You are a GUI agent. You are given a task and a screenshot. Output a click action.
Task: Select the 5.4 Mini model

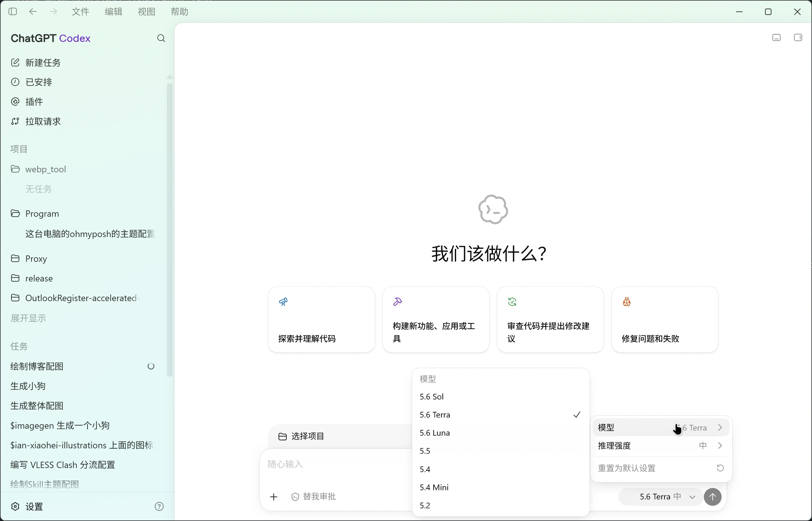click(501, 487)
